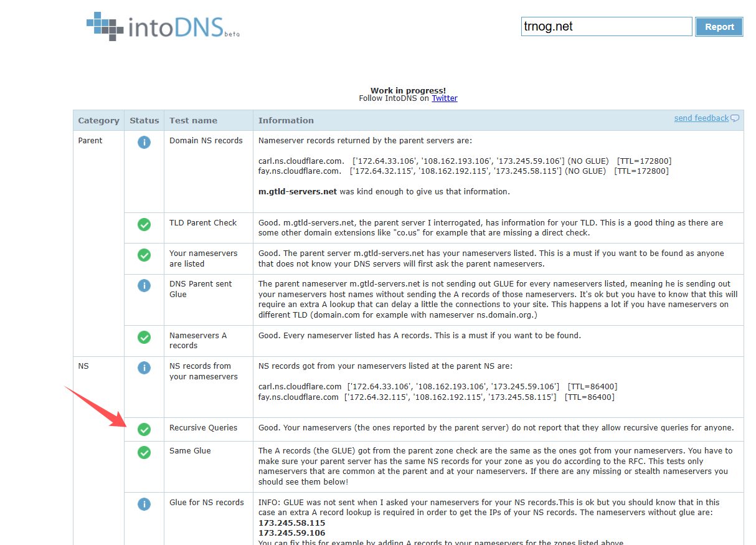Click the info icon for Domain NS records
The image size is (756, 545).
tap(144, 143)
